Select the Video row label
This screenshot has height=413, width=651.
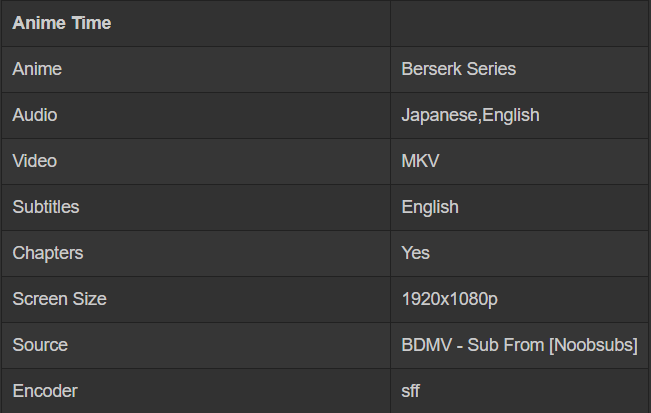tap(35, 161)
